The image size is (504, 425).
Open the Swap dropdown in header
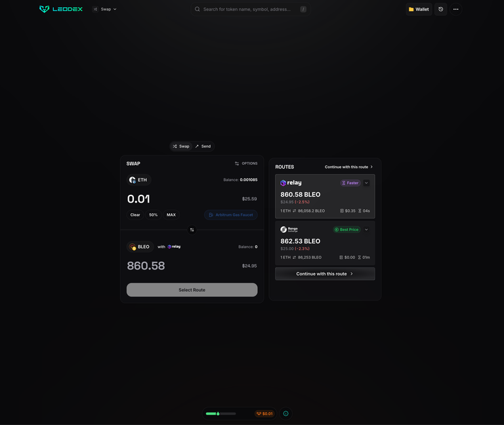tap(105, 9)
